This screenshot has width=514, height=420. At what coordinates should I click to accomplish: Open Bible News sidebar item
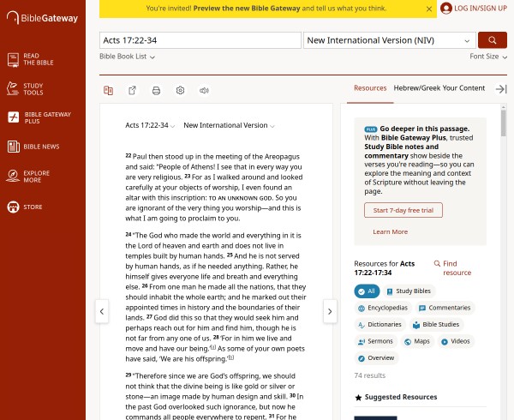(33, 147)
